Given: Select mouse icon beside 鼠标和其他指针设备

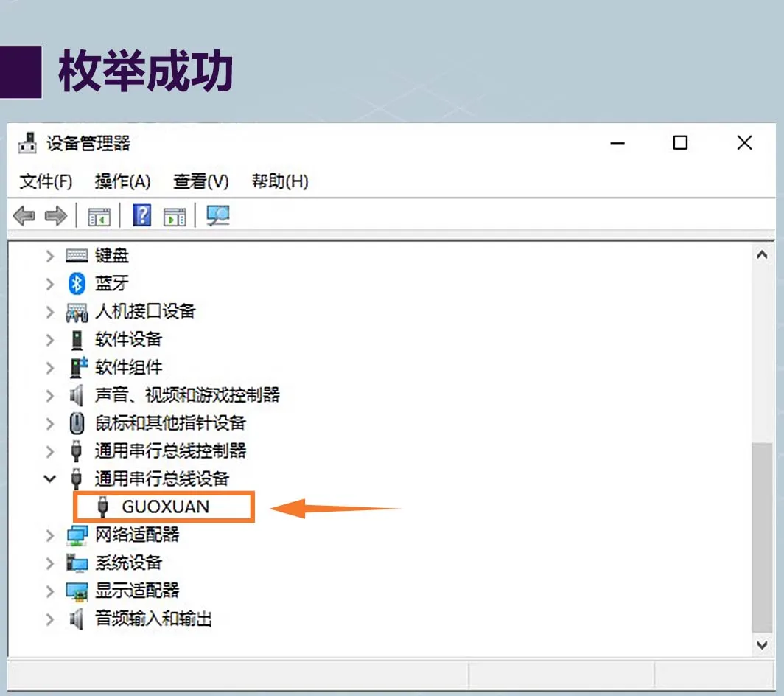Looking at the screenshot, I should (x=77, y=423).
